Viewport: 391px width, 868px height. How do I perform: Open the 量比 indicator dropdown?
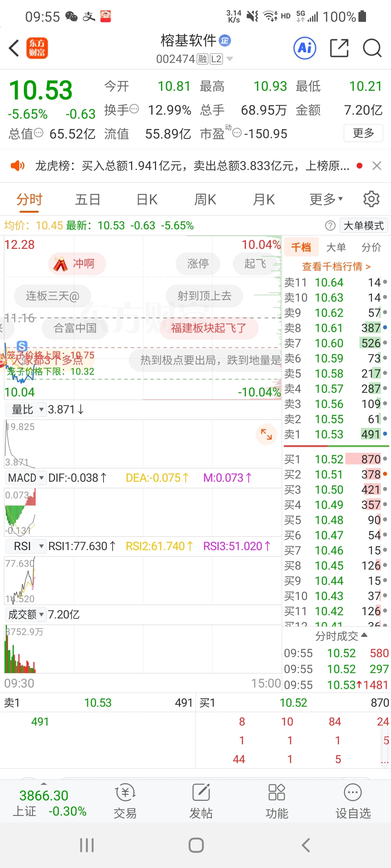(26, 409)
